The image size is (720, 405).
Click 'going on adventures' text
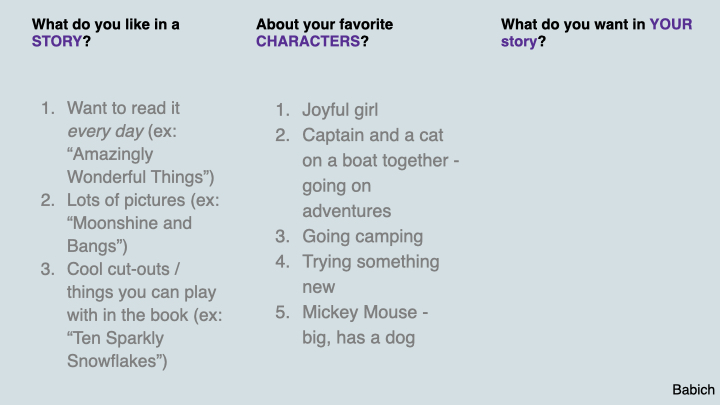(347, 198)
